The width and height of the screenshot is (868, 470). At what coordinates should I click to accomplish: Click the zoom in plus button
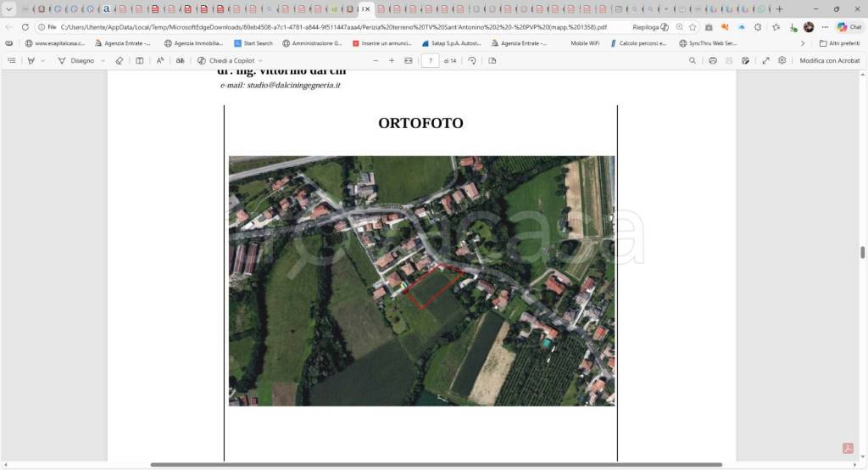click(x=392, y=61)
